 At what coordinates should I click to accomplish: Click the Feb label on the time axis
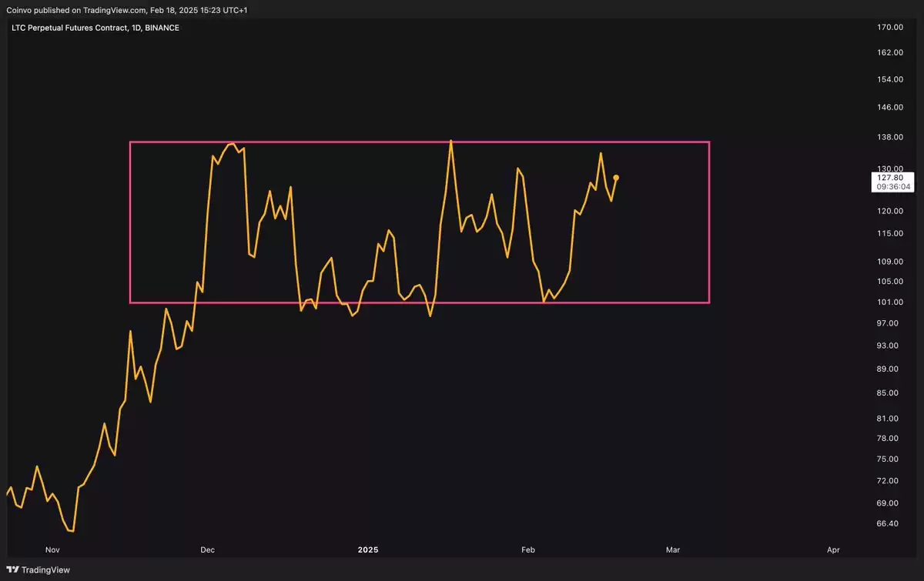pos(528,550)
